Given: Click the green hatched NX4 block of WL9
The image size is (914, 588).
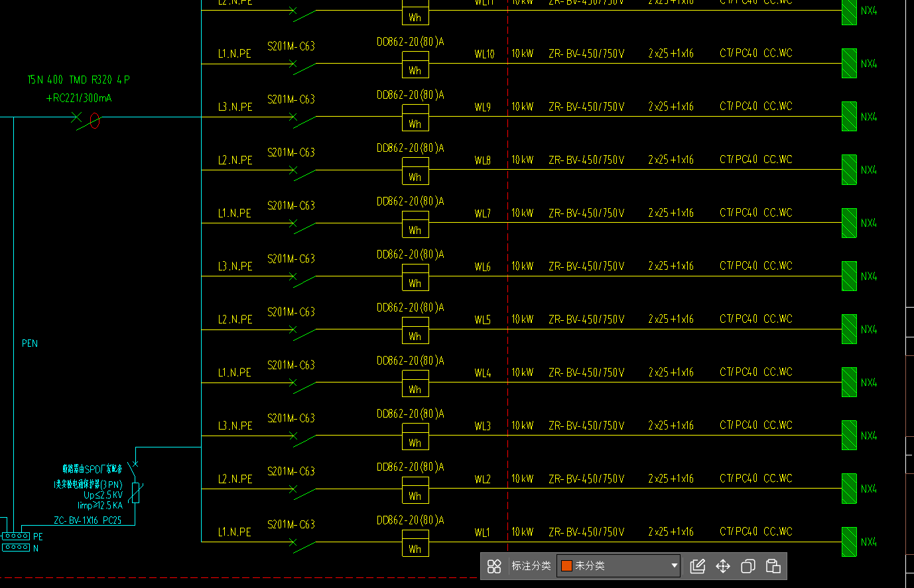Looking at the screenshot, I should point(849,116).
